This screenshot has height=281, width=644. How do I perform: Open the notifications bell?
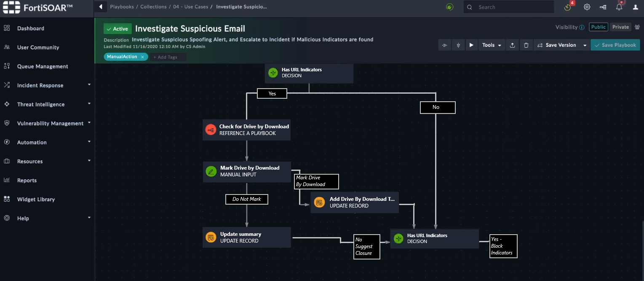(x=619, y=7)
